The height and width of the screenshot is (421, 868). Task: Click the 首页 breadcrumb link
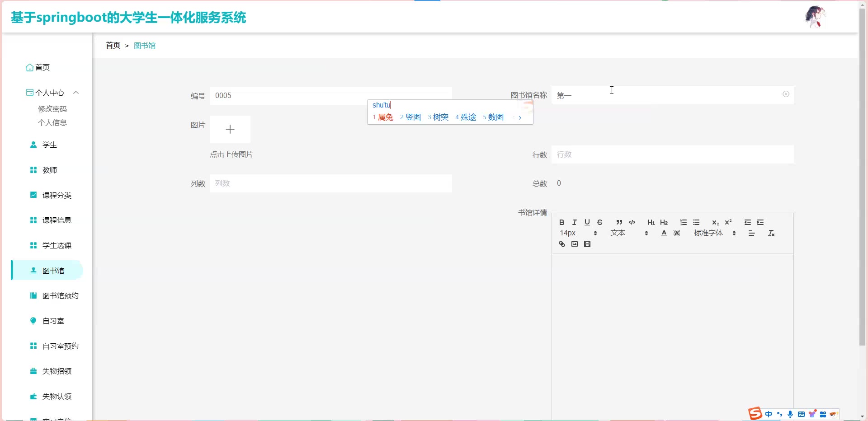coord(113,46)
